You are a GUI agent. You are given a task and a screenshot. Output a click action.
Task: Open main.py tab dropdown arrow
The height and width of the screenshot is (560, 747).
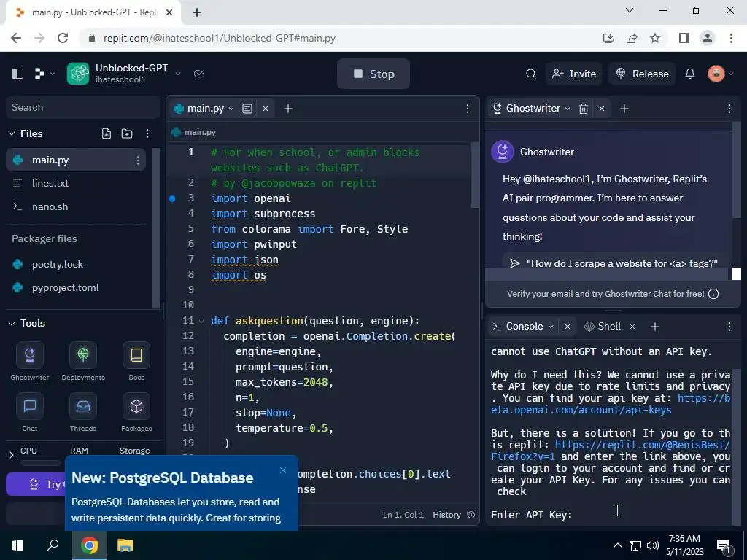point(231,109)
